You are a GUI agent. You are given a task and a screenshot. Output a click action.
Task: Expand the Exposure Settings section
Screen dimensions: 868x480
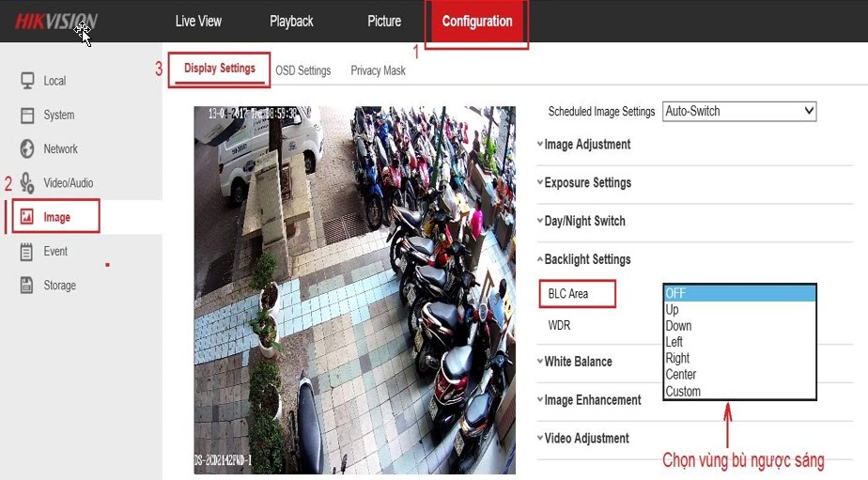coord(587,183)
